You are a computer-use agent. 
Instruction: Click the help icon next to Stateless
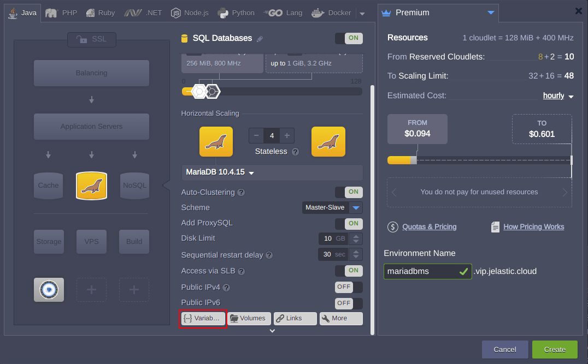click(x=295, y=152)
